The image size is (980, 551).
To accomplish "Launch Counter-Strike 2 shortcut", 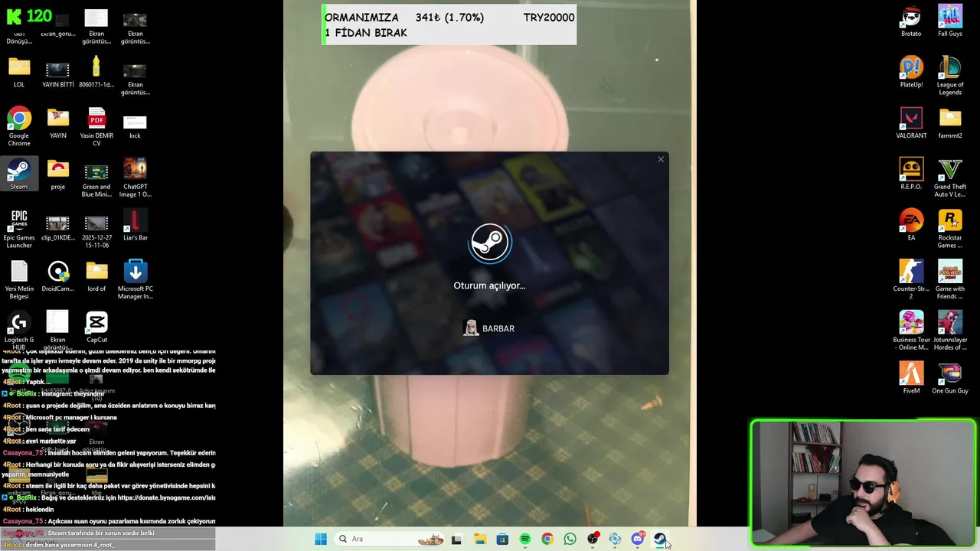I will pos(911,280).
